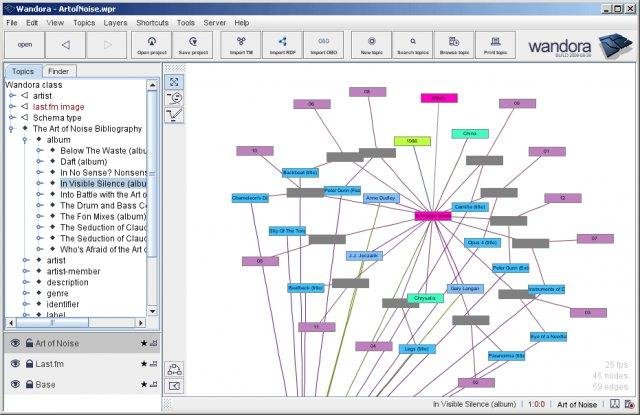The height and width of the screenshot is (415, 640).
Task: Go forward with the right arrow button
Action: (107, 45)
